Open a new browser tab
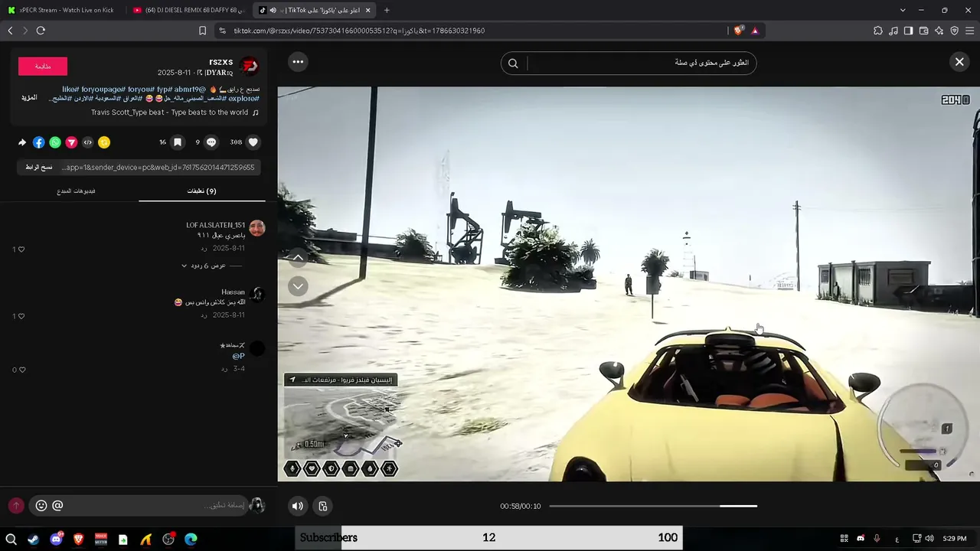The height and width of the screenshot is (551, 980). tap(387, 10)
